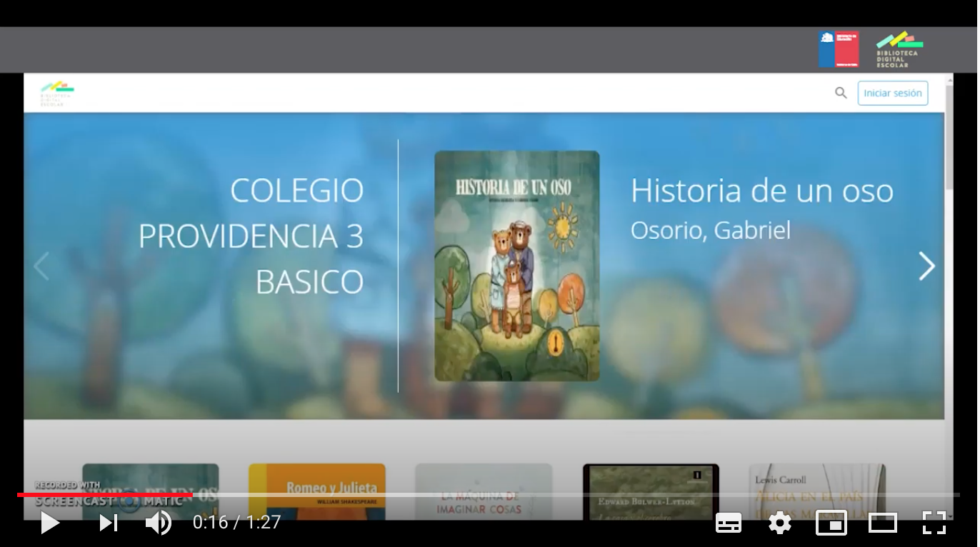The height and width of the screenshot is (547, 980).
Task: Open the Edward Bulwer-Lytton book thumbnail
Action: [651, 492]
